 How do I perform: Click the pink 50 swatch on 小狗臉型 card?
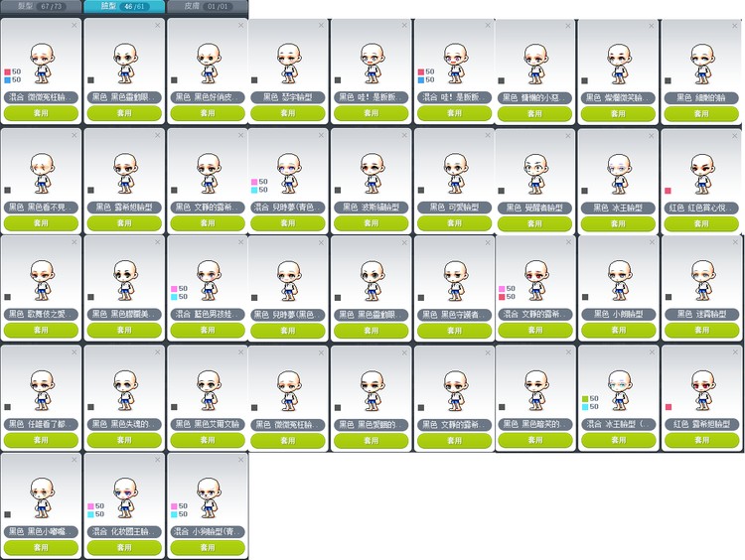(x=174, y=505)
